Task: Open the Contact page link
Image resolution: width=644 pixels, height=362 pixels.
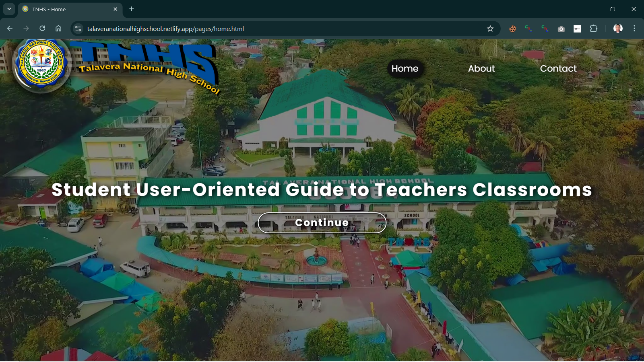Action: [x=558, y=69]
